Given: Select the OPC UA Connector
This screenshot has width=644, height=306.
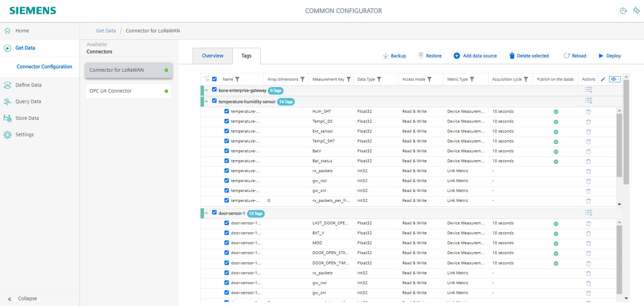Looking at the screenshot, I should click(x=129, y=91).
